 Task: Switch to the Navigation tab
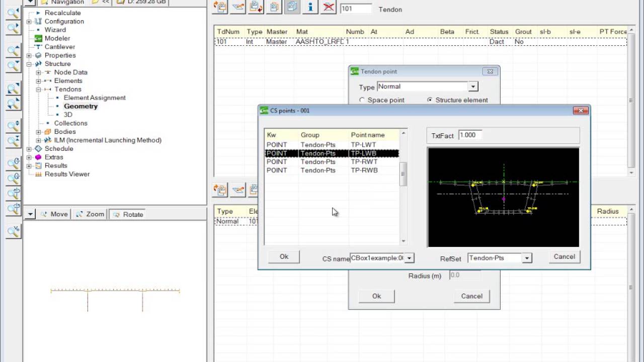63,3
